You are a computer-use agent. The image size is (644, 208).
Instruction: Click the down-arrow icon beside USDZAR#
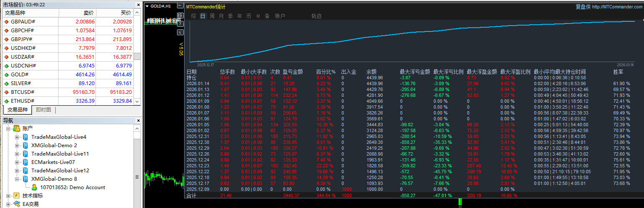click(x=7, y=57)
